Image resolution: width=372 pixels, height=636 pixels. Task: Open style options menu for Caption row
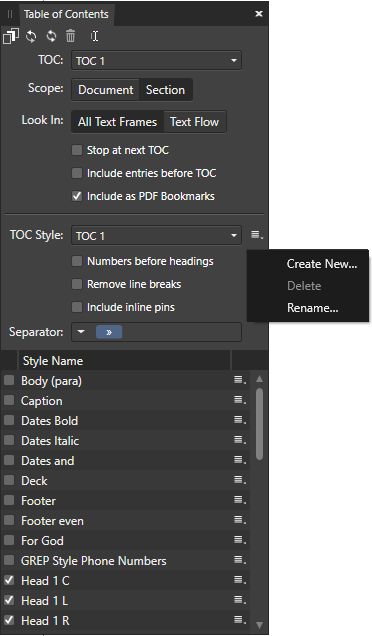click(x=240, y=400)
